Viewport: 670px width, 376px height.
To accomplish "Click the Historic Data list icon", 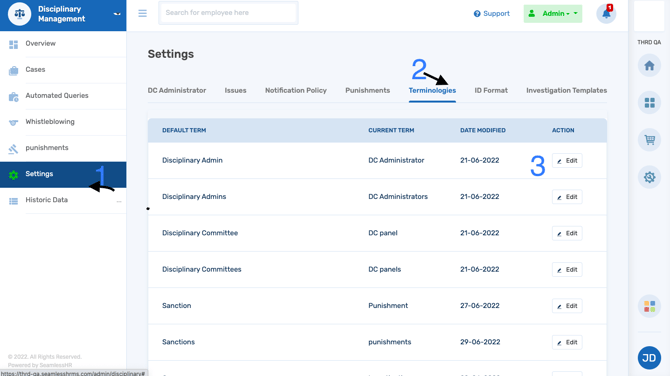I will point(14,201).
